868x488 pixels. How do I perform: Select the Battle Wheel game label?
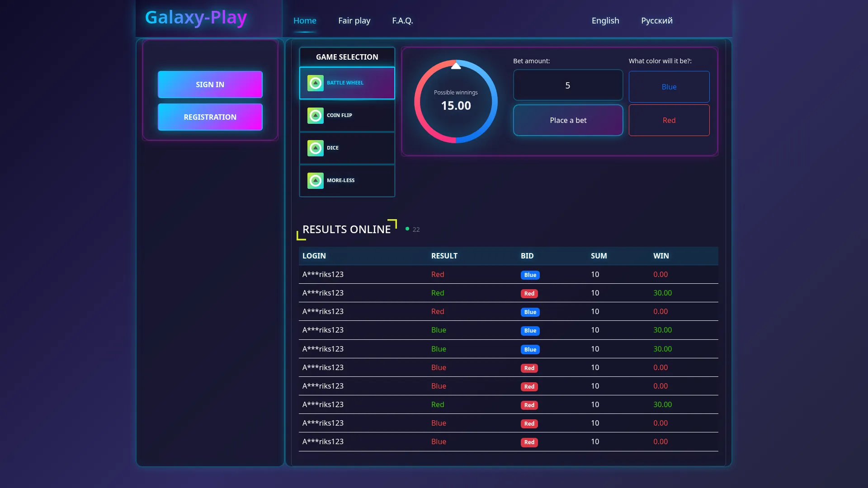[345, 83]
